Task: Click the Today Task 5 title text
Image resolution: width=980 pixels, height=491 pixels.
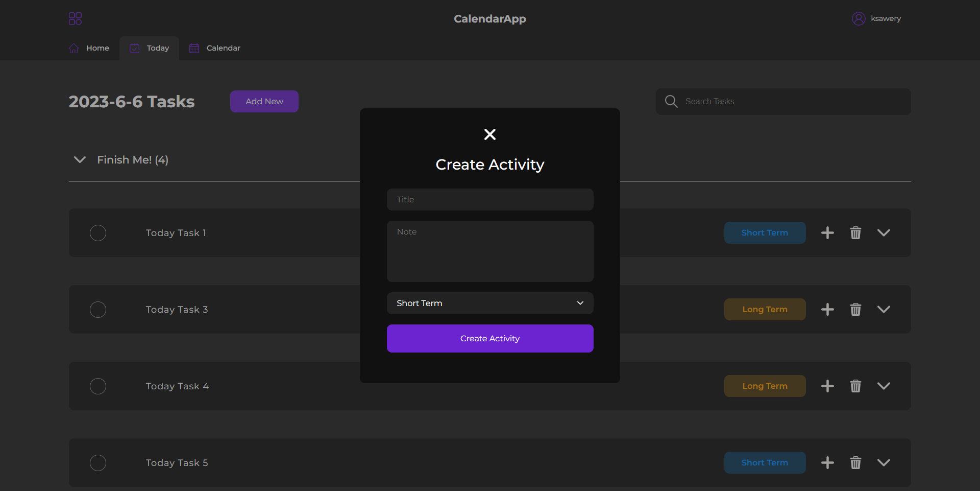Action: 177,463
